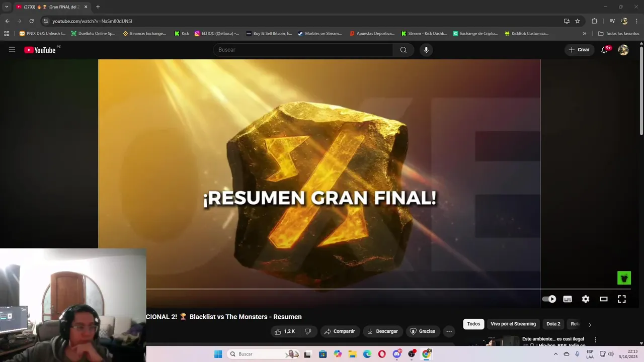Open more video actions ellipsis
The width and height of the screenshot is (644, 362).
click(x=449, y=331)
